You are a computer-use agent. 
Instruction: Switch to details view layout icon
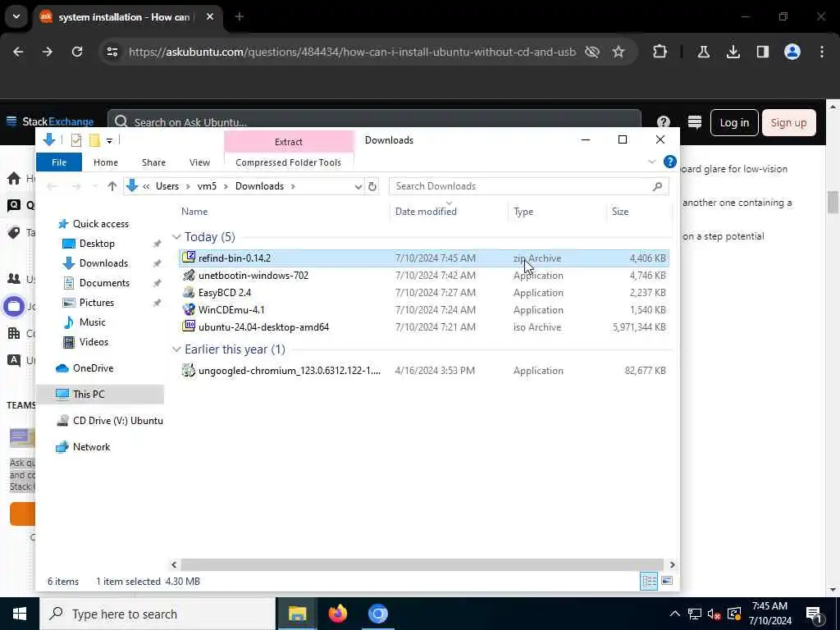[649, 582]
